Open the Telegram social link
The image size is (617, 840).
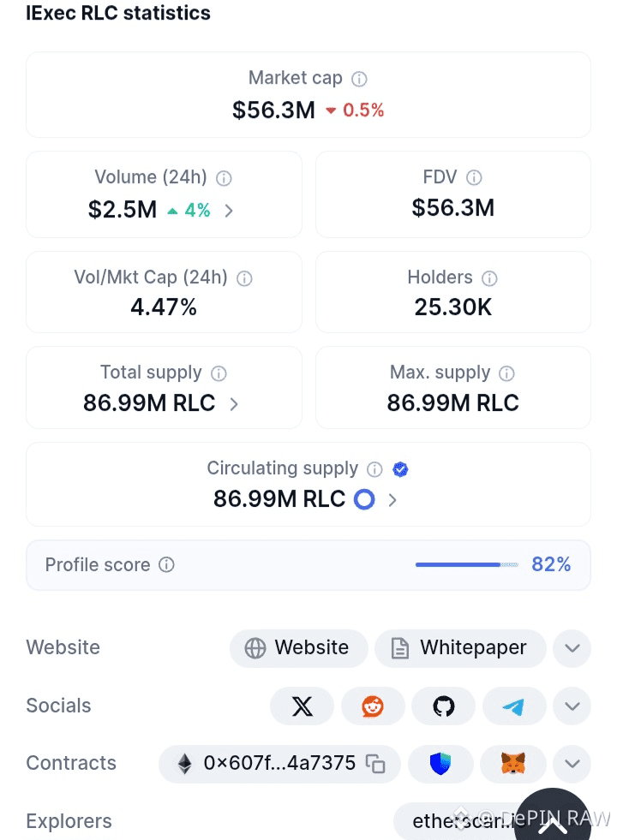click(x=514, y=706)
